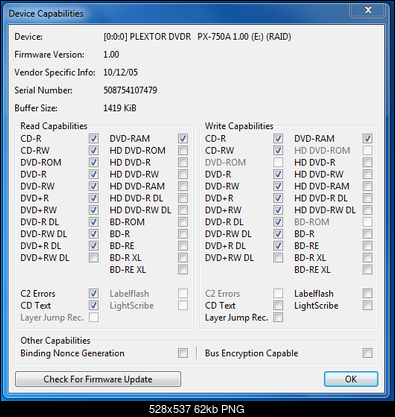Toggle DVD+RW DL checkbox under Read Capabilities

(94, 258)
